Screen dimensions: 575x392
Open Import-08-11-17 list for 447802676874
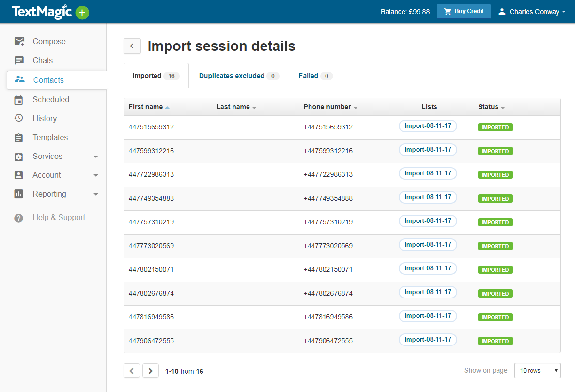[428, 292]
